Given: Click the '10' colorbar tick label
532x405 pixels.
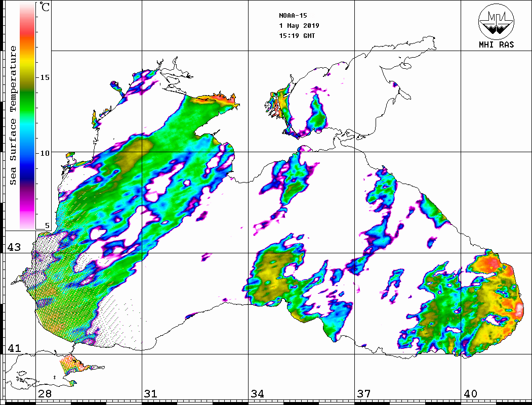Looking at the screenshot, I should tap(45, 153).
